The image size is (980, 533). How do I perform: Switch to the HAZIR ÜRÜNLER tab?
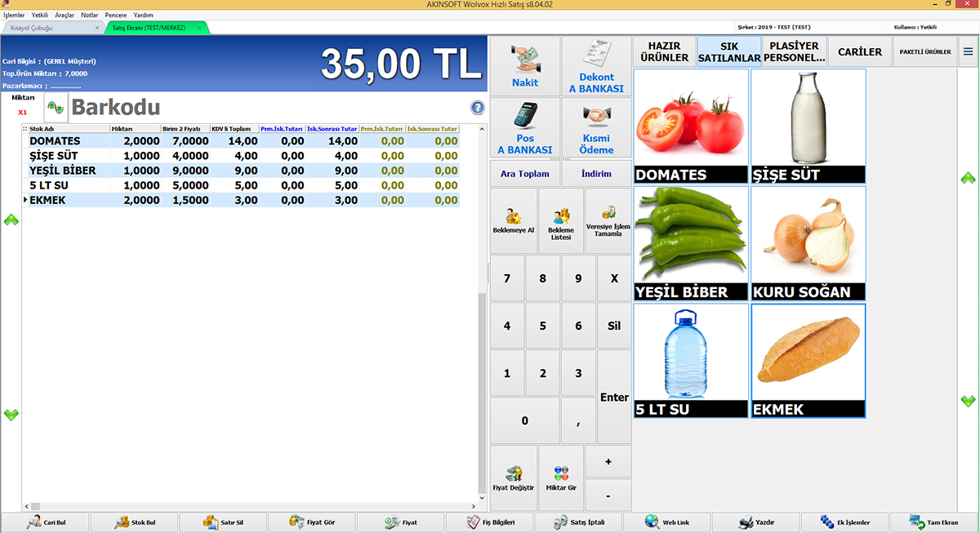coord(663,51)
